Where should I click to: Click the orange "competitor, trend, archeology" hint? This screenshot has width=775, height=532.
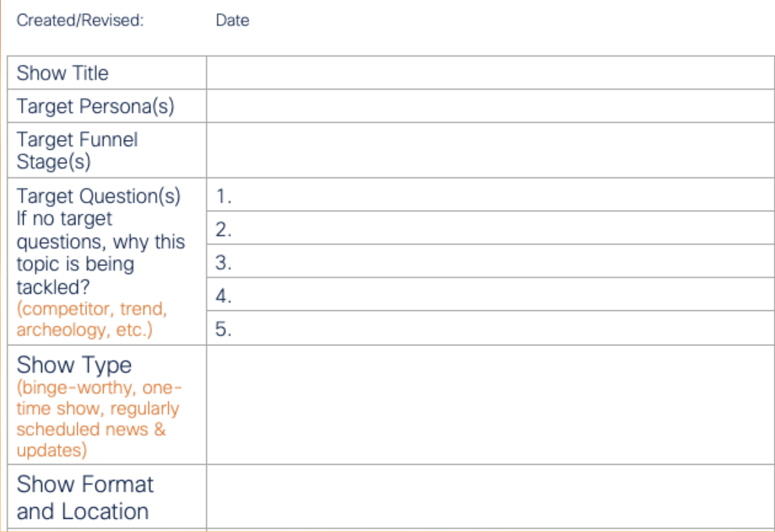pos(91,319)
